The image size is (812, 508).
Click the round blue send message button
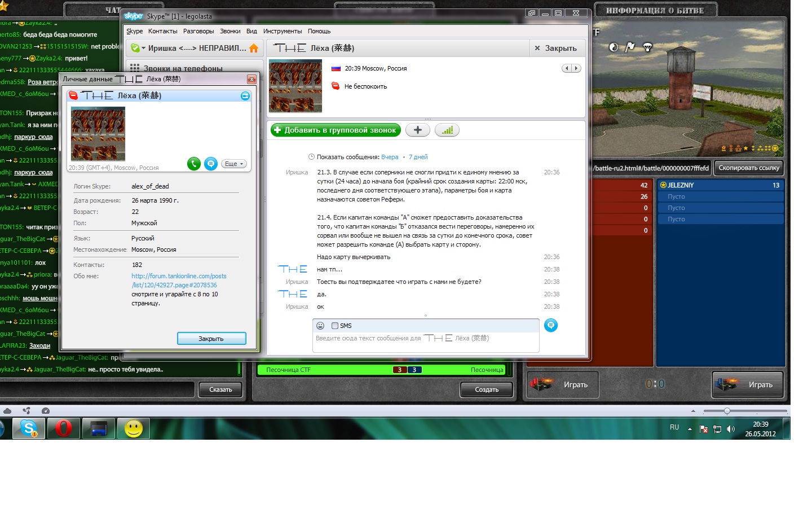coord(551,325)
